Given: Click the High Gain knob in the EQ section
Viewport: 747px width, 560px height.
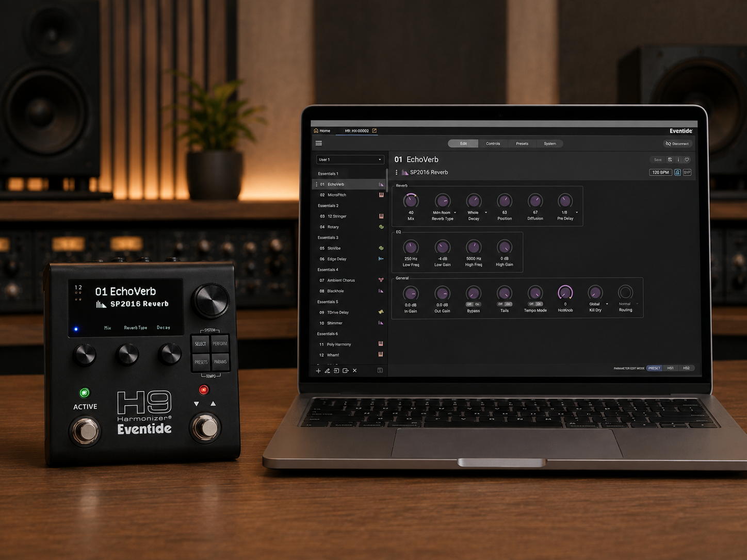Looking at the screenshot, I should click(505, 247).
